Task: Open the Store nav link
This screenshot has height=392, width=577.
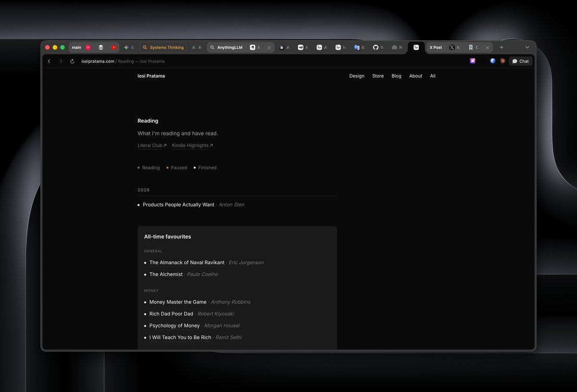Action: pos(378,76)
